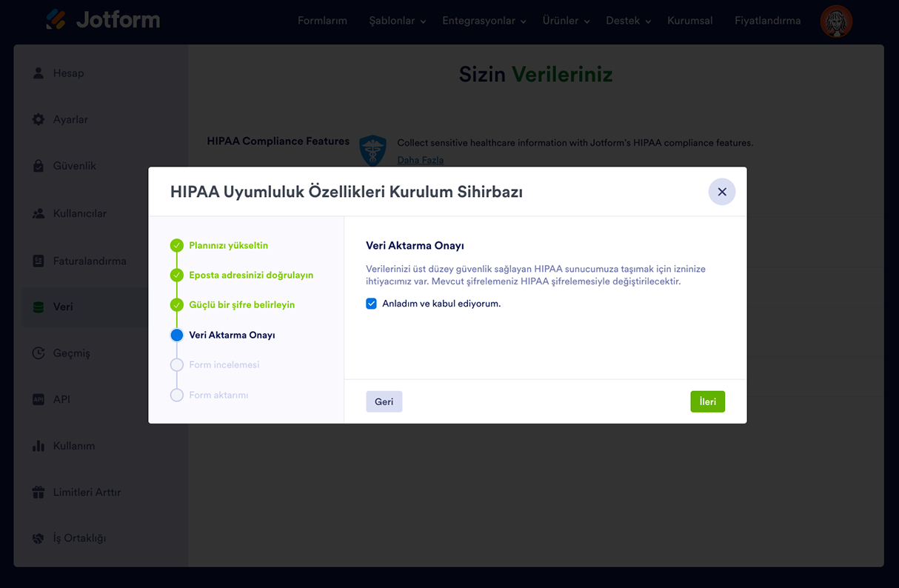Click the API label in the sidebar
Viewport: 899px width, 588px height.
[x=61, y=399]
